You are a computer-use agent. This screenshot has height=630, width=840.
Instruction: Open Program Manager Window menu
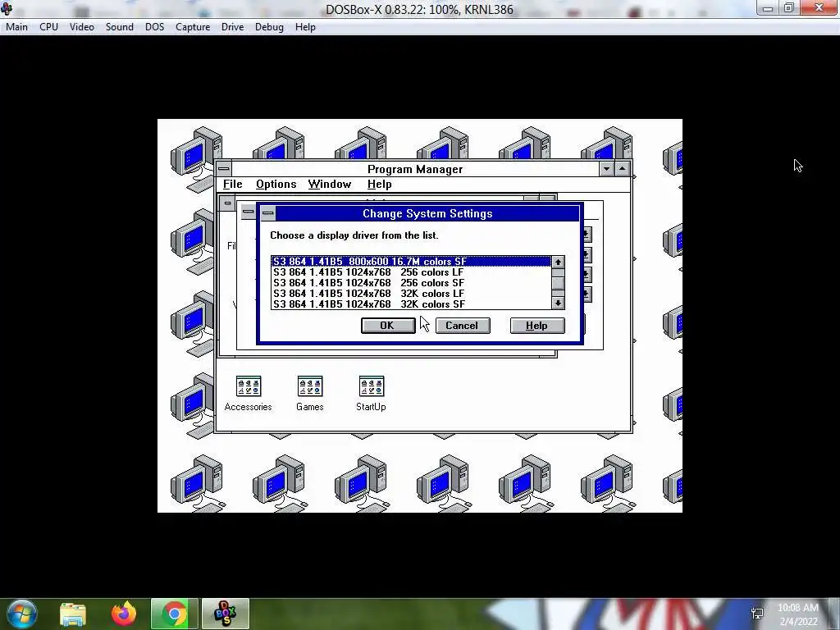point(330,185)
